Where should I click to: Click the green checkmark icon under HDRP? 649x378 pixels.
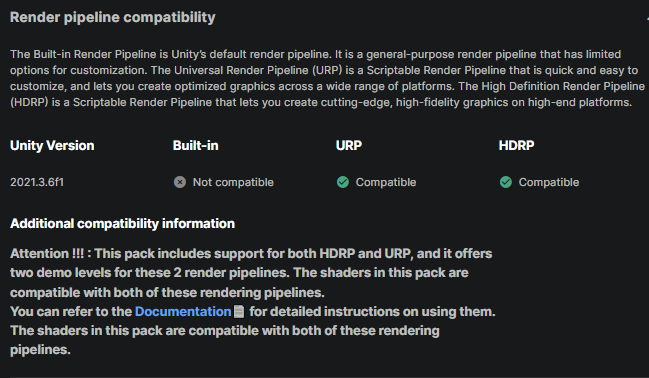(x=506, y=182)
